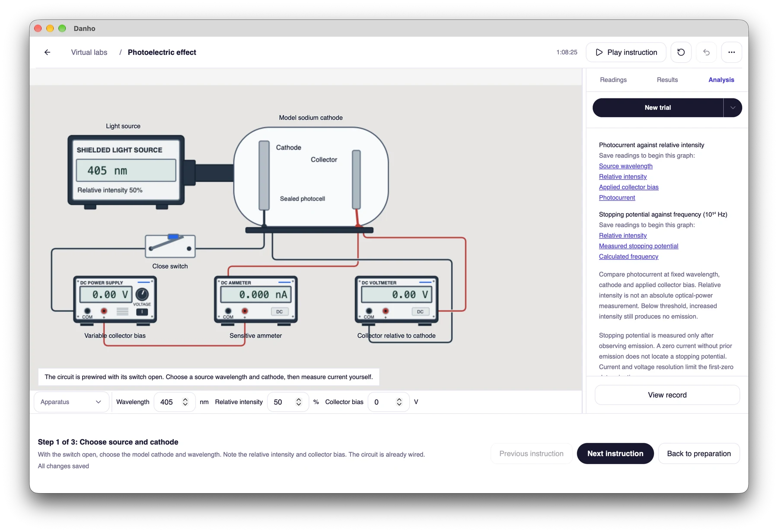Open the Measured stopping potential link
Image resolution: width=778 pixels, height=532 pixels.
(639, 246)
